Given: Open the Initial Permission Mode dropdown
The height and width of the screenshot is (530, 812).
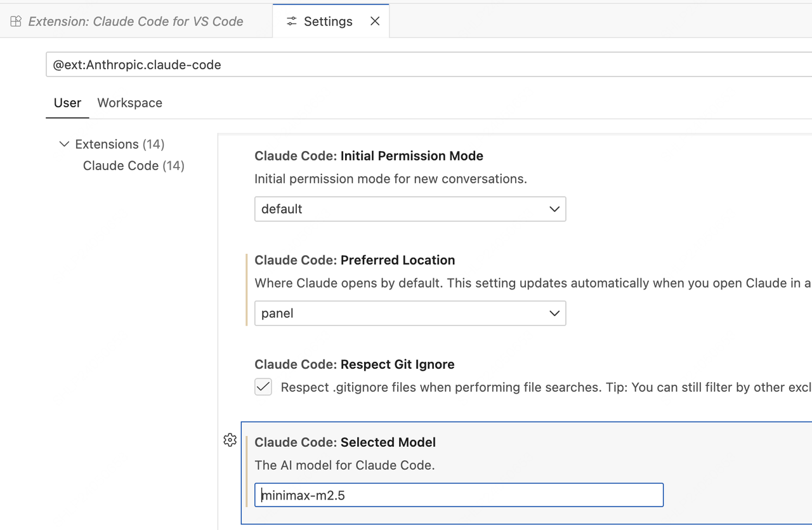Looking at the screenshot, I should (x=410, y=209).
